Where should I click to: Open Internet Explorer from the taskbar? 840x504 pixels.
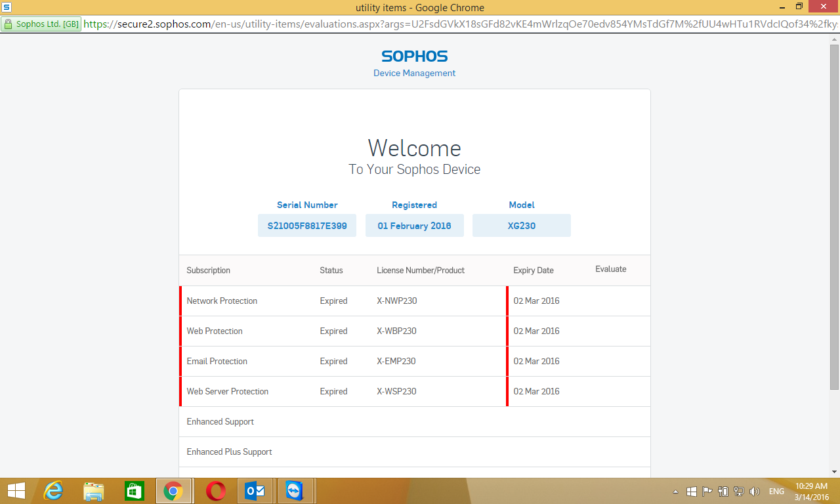tap(53, 491)
